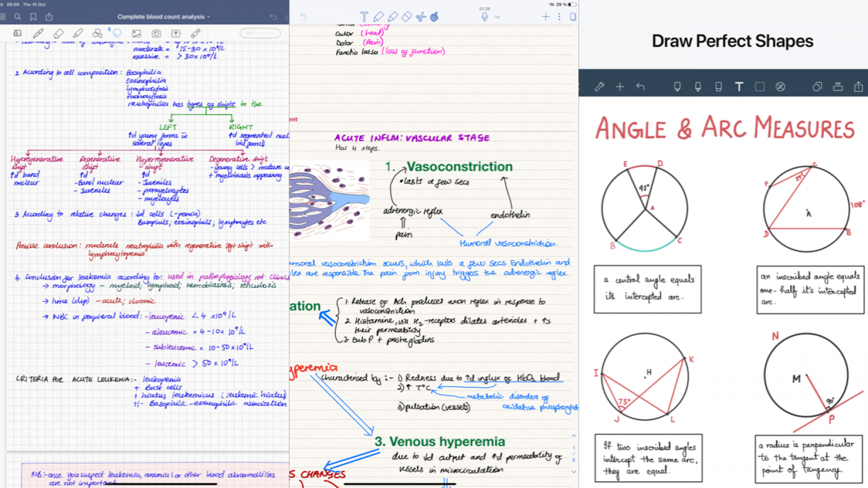The width and height of the screenshot is (868, 488).
Task: Toggle the hand gesture tool in the middle app
Action: pyautogui.click(x=435, y=17)
